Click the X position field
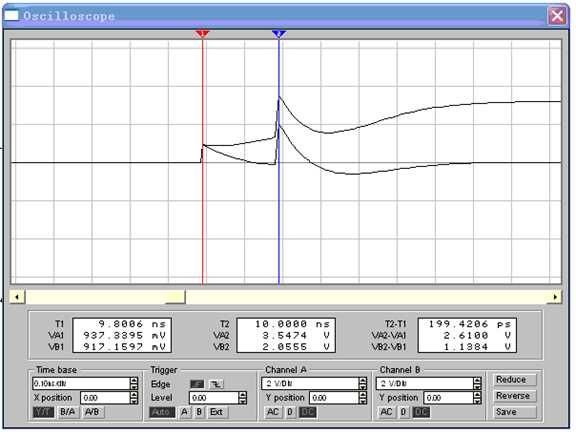The image size is (576, 434). tap(105, 398)
